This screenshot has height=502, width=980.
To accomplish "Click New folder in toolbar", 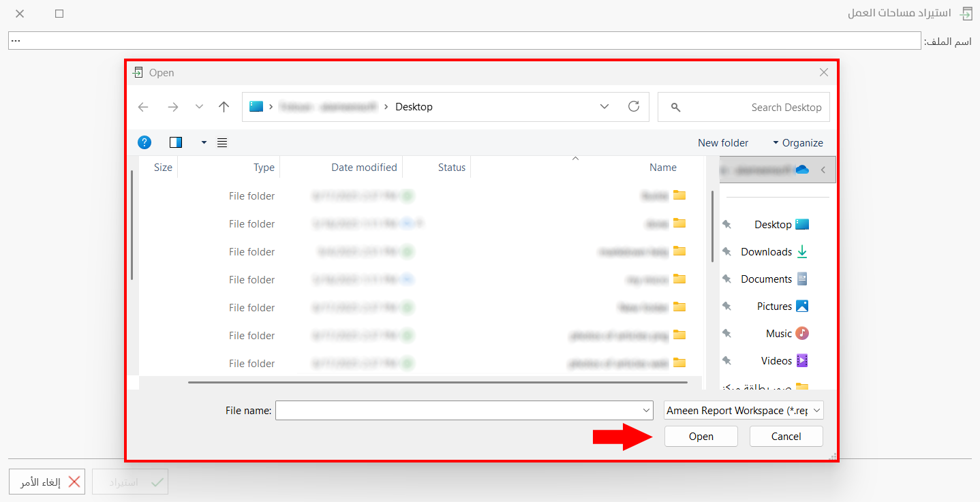I will click(x=722, y=143).
